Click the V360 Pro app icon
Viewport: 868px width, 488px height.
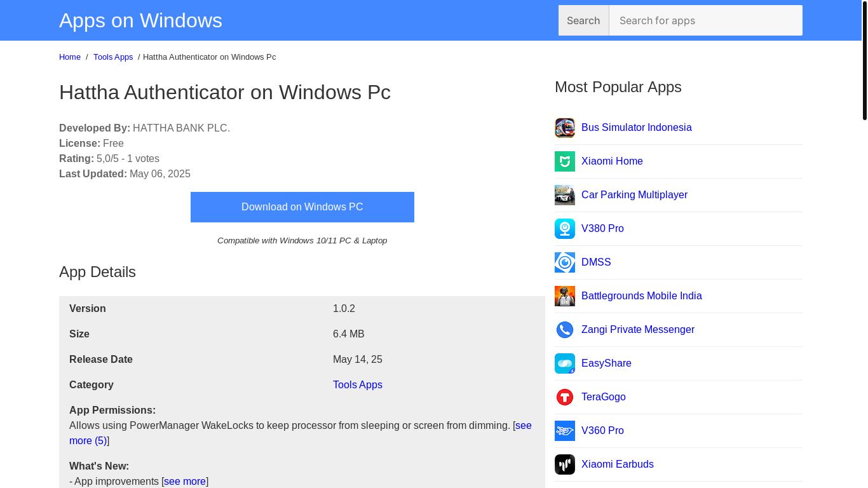point(565,431)
